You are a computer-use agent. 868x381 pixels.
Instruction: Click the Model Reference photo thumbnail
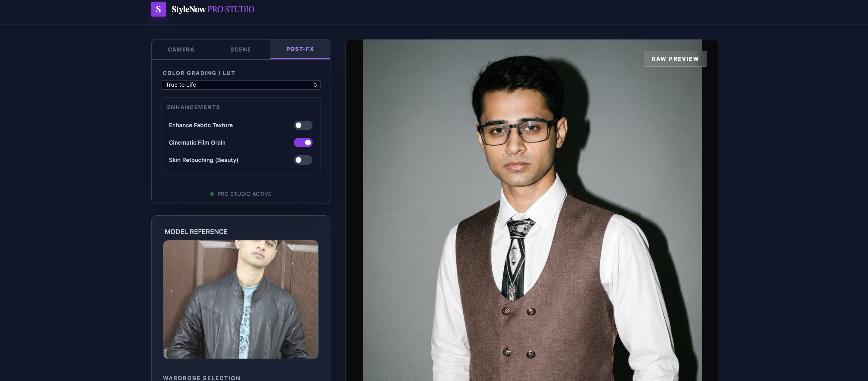(x=240, y=299)
